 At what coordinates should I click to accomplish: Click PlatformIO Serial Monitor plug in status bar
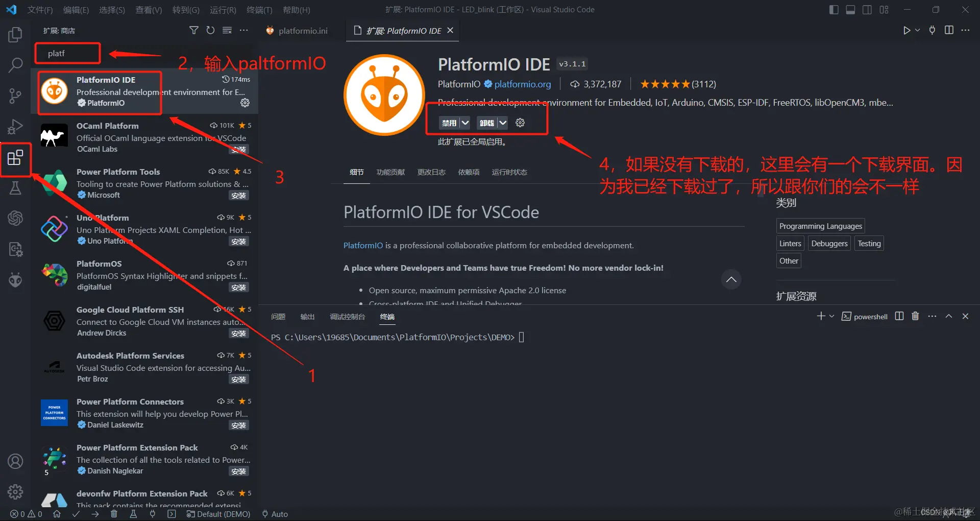pos(152,514)
